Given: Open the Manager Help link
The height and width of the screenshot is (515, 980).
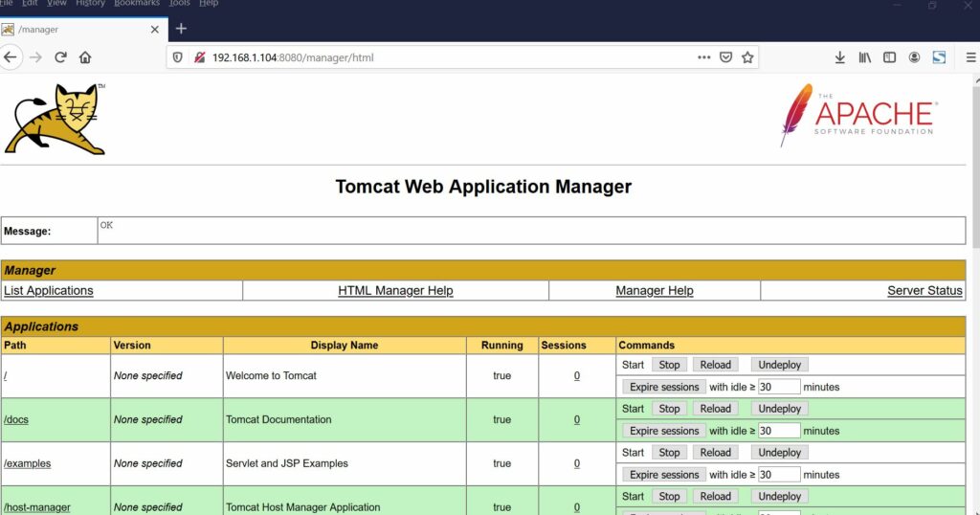Looking at the screenshot, I should tap(655, 291).
